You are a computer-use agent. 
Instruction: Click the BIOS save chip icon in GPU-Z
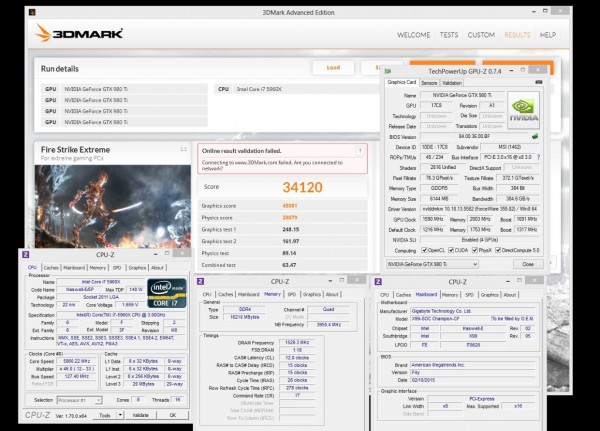click(535, 136)
